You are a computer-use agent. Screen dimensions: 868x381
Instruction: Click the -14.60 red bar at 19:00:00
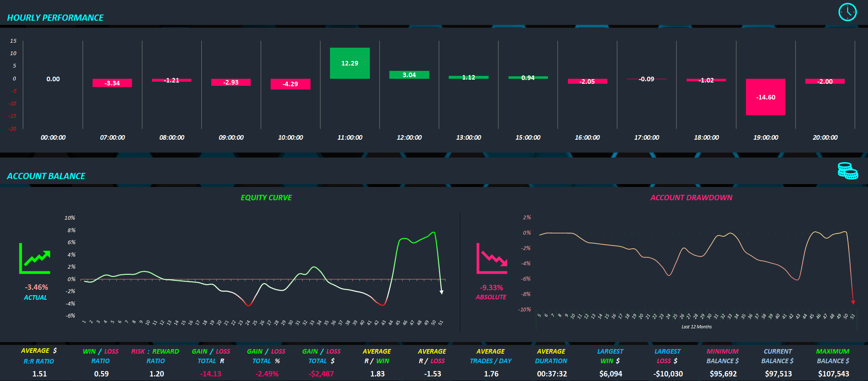coord(765,97)
